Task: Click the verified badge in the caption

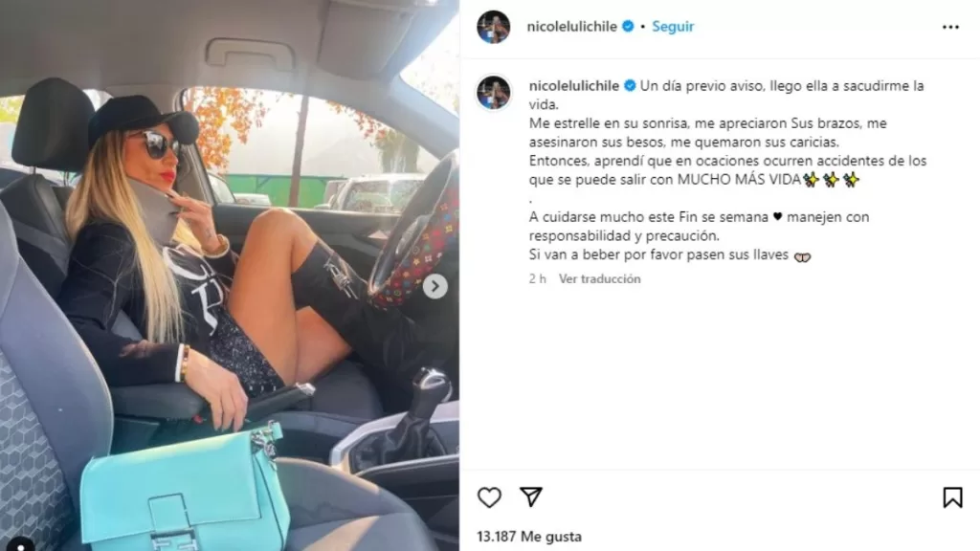Action: tap(630, 85)
